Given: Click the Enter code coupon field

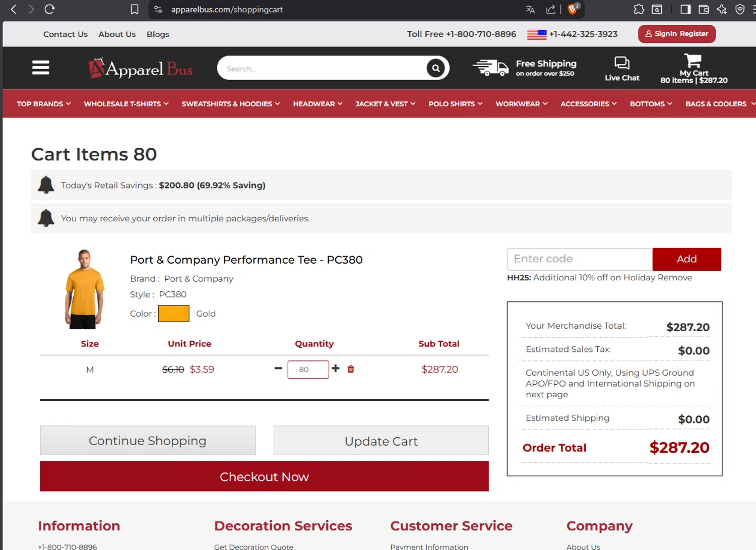Looking at the screenshot, I should pyautogui.click(x=580, y=259).
